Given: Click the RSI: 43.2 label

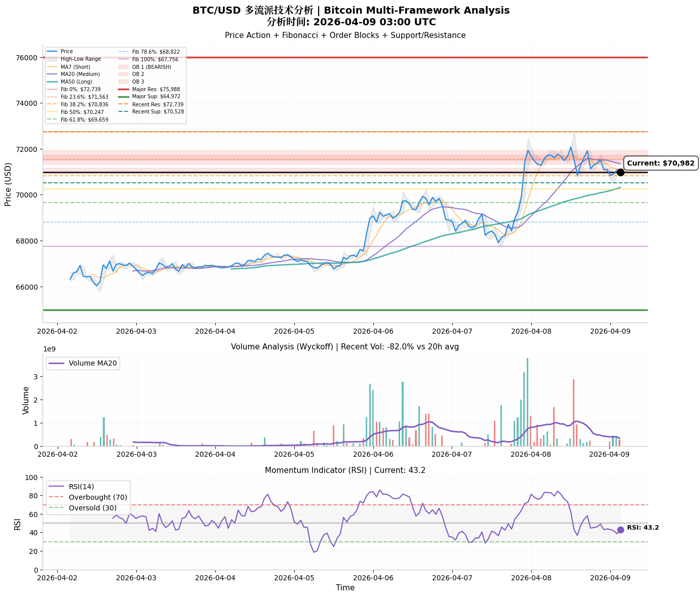Looking at the screenshot, I should pyautogui.click(x=643, y=528).
